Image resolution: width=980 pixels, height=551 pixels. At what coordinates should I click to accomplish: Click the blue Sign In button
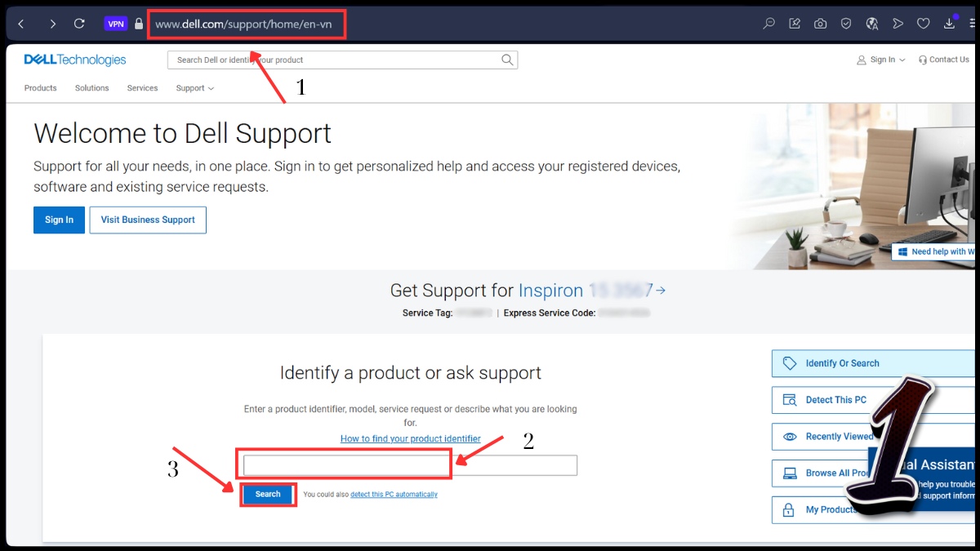tap(59, 220)
